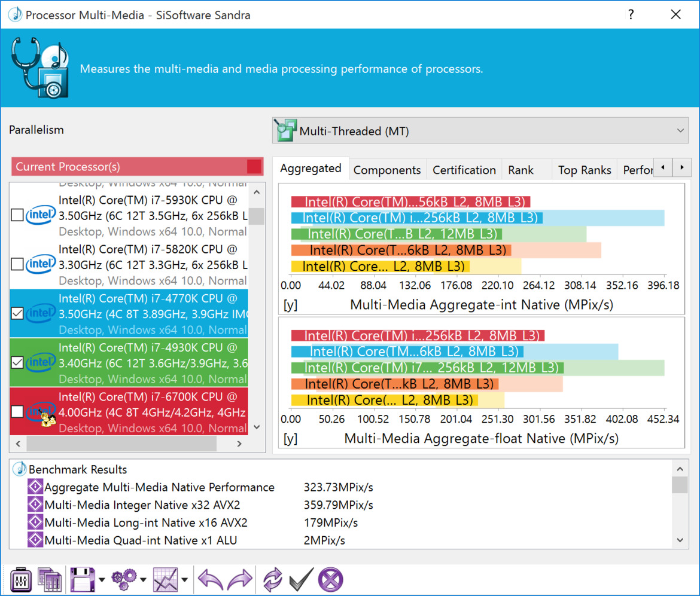
Task: Click the Multi-Media Integer Native diamond icon
Action: 35,505
